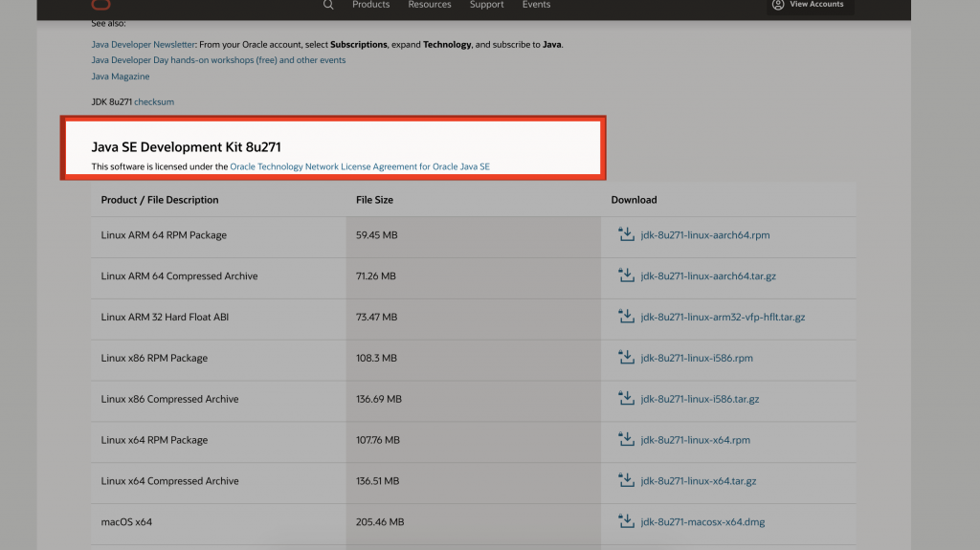
Task: Download jdk-8u271-linux-aarch64.tar.gz file link
Action: tap(708, 275)
